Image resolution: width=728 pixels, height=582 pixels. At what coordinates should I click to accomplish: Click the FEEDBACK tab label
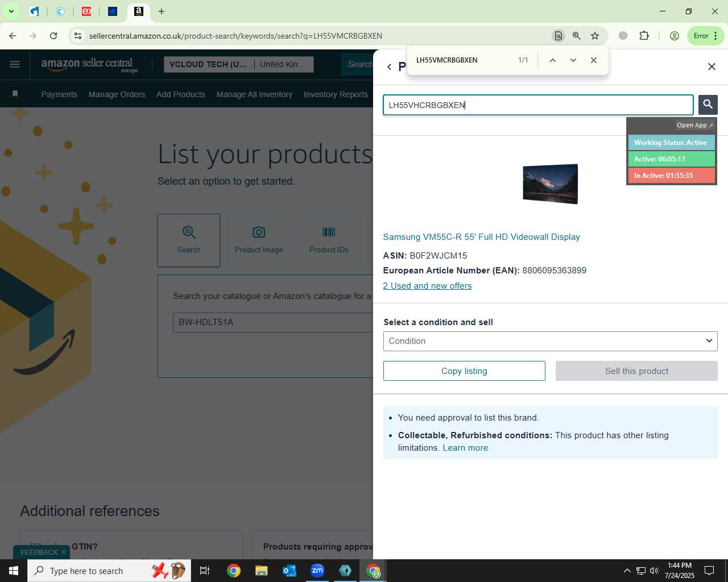point(39,552)
